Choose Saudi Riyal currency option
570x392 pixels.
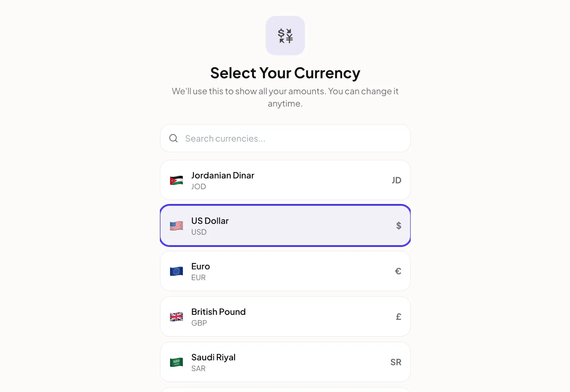tap(285, 362)
